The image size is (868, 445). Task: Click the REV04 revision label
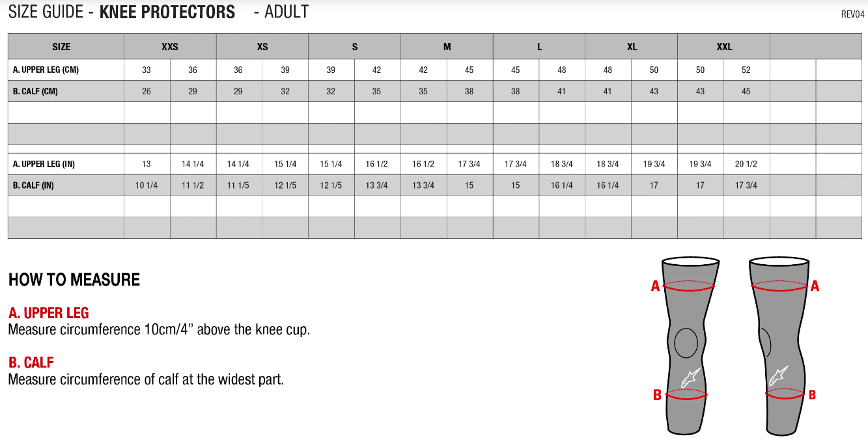(x=852, y=15)
